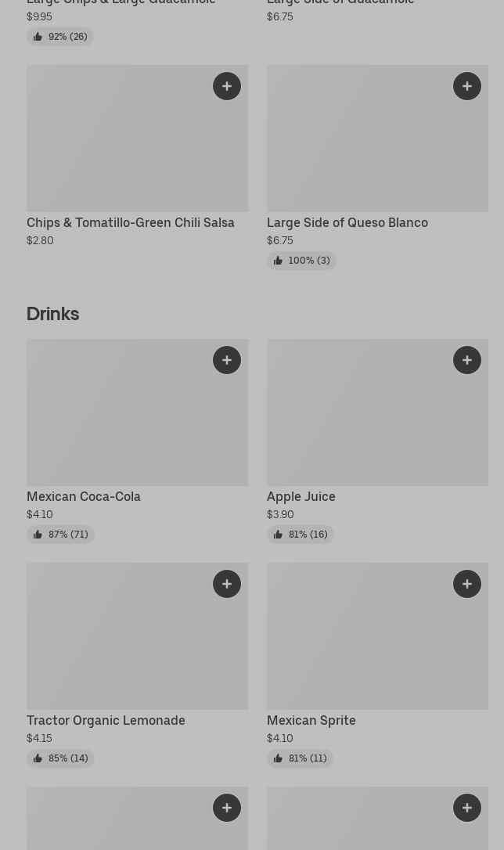Click plus button on bottom-right partial item
Screen dimensions: 504x850
[467, 808]
